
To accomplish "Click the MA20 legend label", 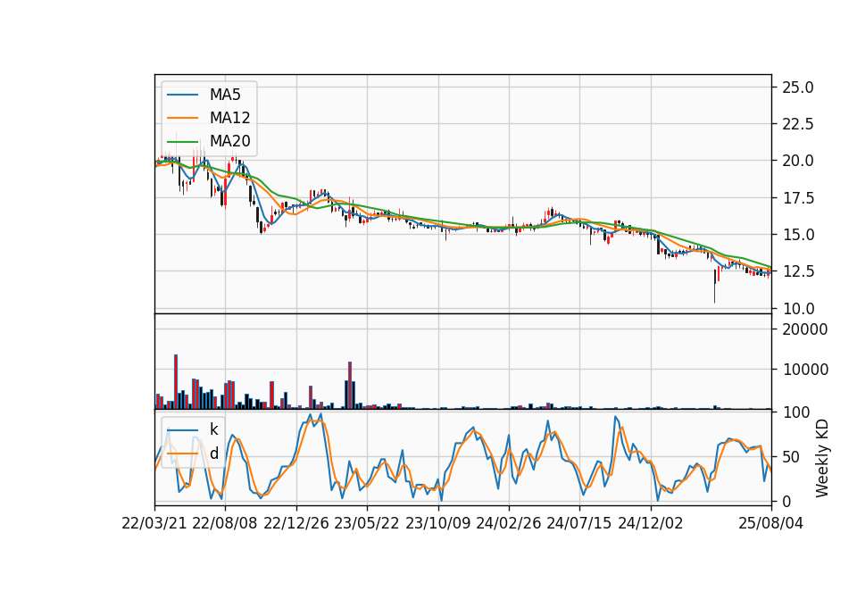I will click(x=229, y=141).
